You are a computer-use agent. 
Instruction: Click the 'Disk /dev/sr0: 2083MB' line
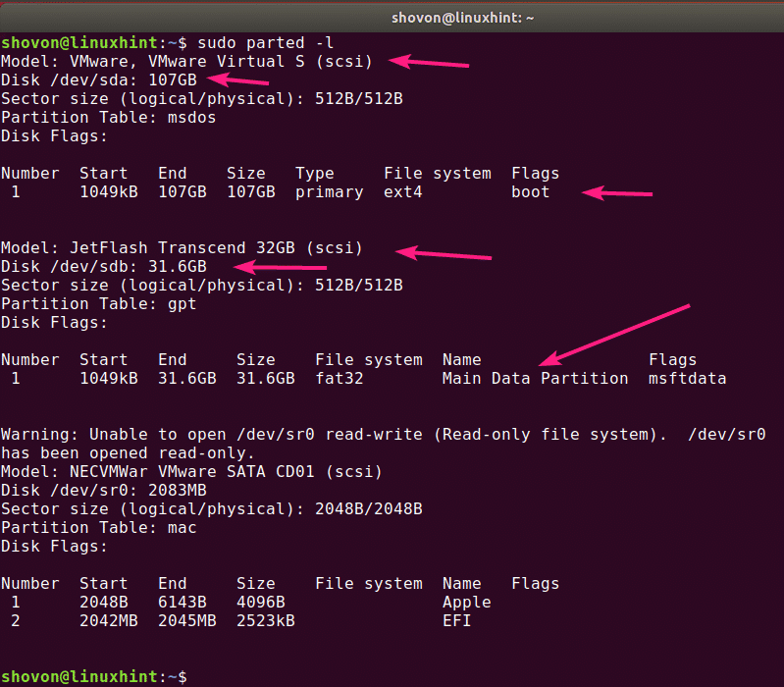pyautogui.click(x=104, y=490)
